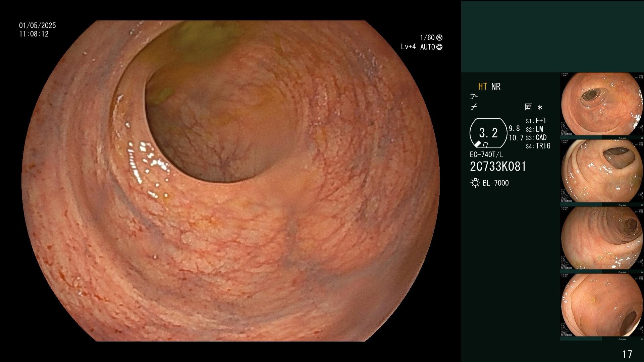Select the 10.7 diameter value
This screenshot has width=644, height=362.
pos(516,138)
